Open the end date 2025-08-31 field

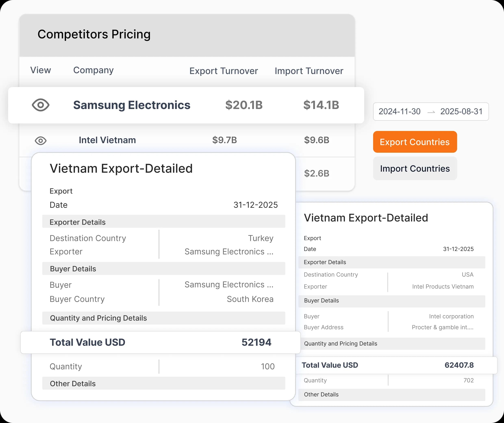(x=461, y=111)
